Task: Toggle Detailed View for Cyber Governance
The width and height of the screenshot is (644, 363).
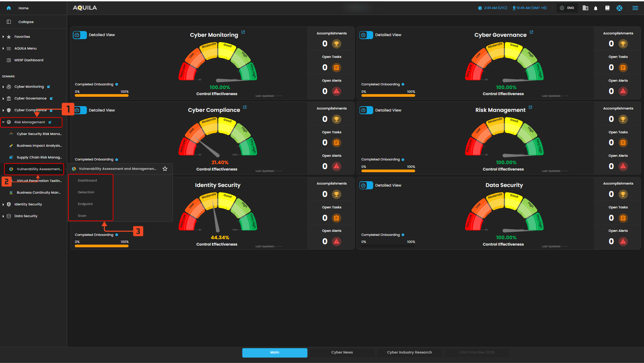Action: [366, 35]
